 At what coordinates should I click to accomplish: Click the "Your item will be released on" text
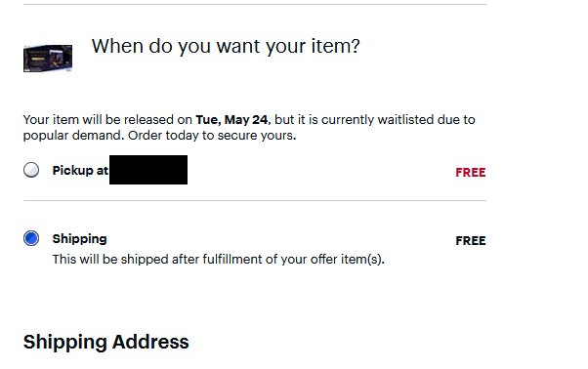[107, 119]
